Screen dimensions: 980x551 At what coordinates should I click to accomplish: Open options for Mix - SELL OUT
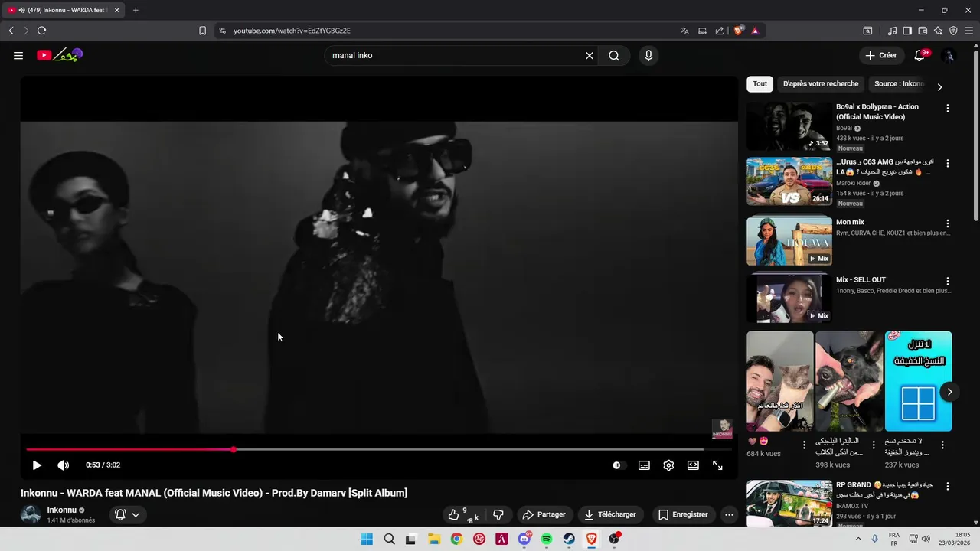pos(948,281)
